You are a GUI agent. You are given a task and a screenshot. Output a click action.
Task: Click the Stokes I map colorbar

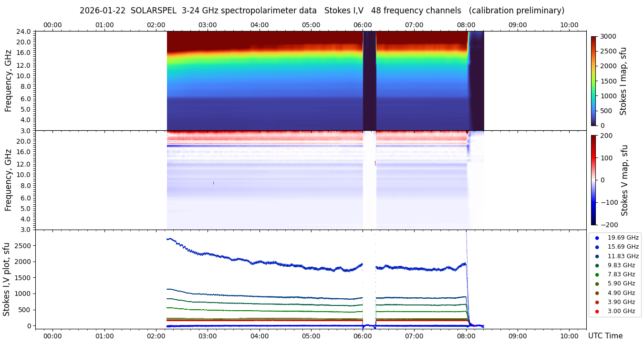[x=593, y=81]
